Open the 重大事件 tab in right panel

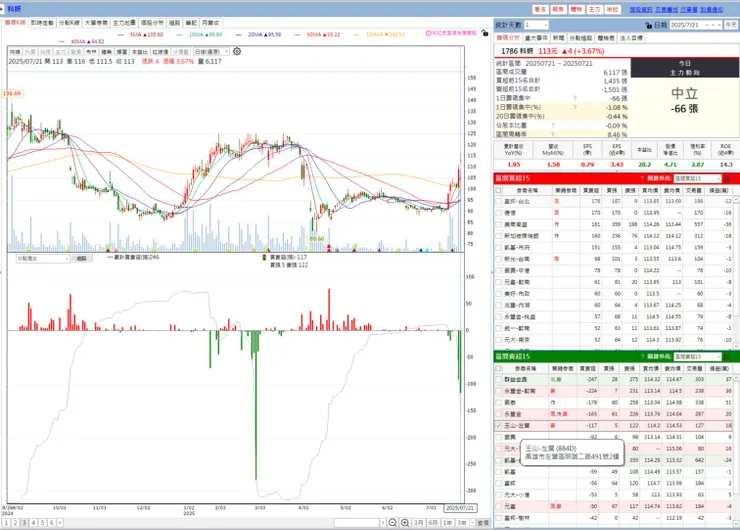click(x=537, y=38)
